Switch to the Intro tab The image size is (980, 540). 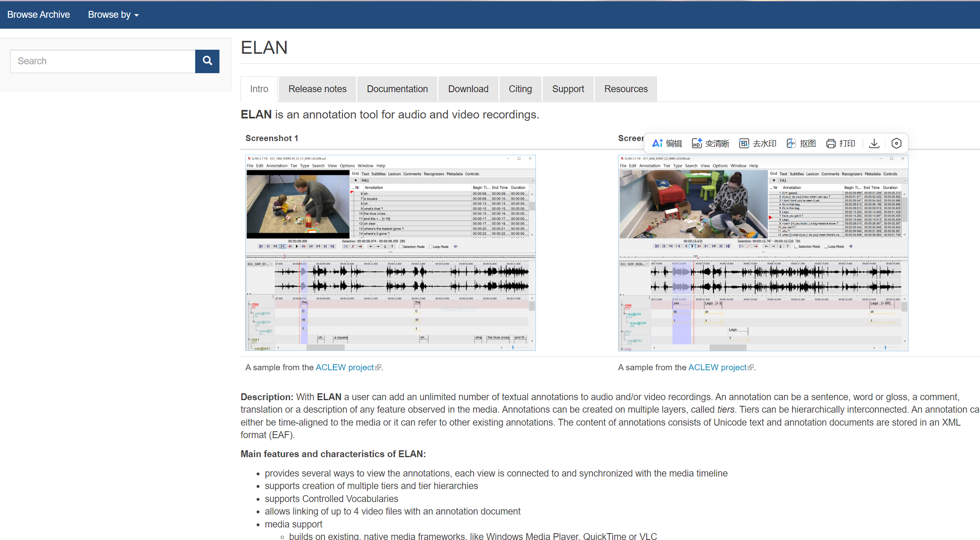click(259, 89)
